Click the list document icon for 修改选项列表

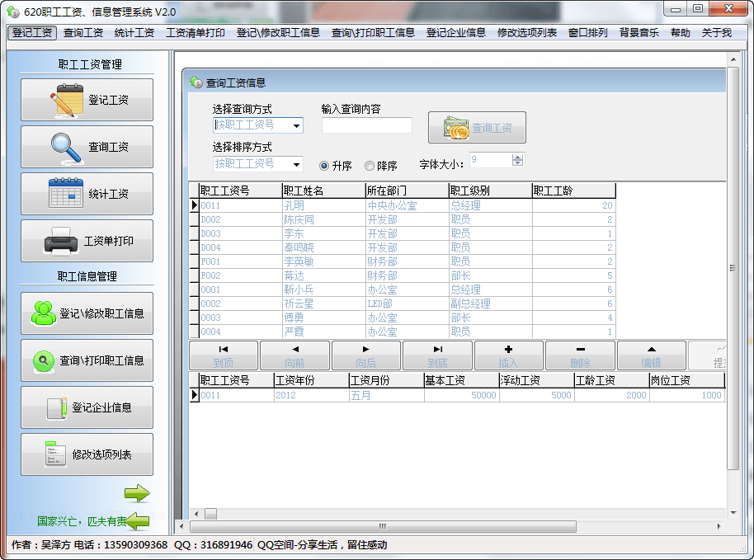click(x=54, y=454)
